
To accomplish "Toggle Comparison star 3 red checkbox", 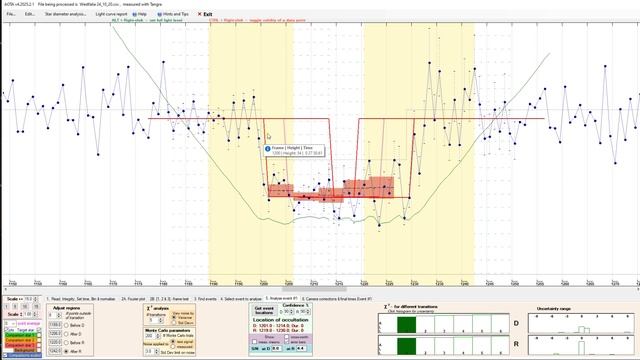I will (39, 345).
